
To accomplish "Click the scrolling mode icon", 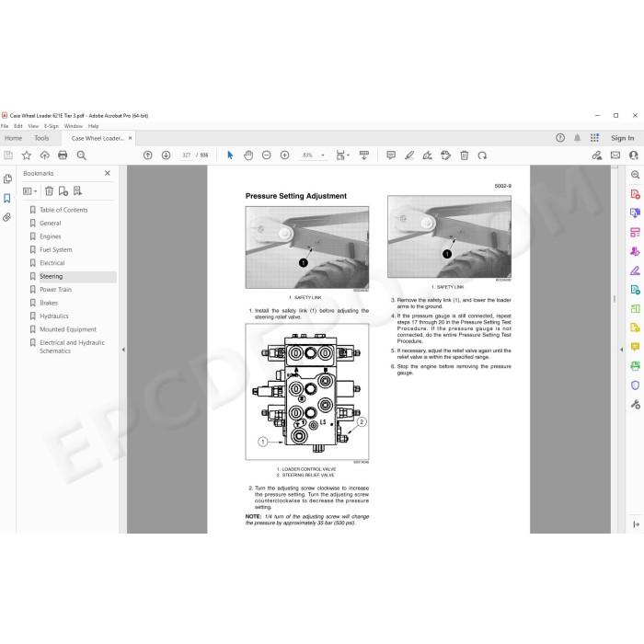I will point(364,155).
